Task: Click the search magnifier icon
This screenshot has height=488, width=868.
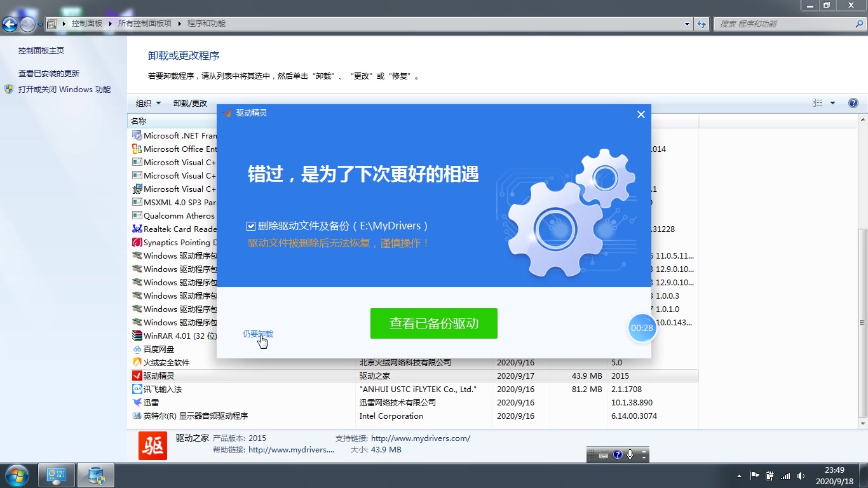Action: point(858,24)
